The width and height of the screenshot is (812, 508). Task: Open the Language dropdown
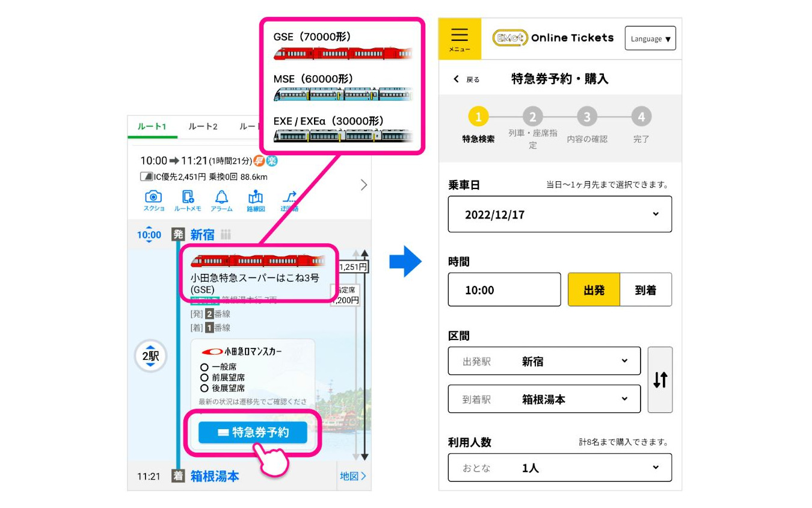(x=650, y=39)
